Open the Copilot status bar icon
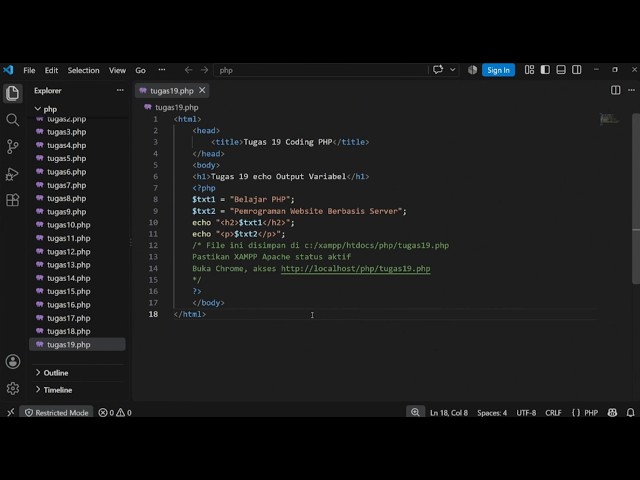Viewport: 640px width, 480px height. [x=612, y=413]
